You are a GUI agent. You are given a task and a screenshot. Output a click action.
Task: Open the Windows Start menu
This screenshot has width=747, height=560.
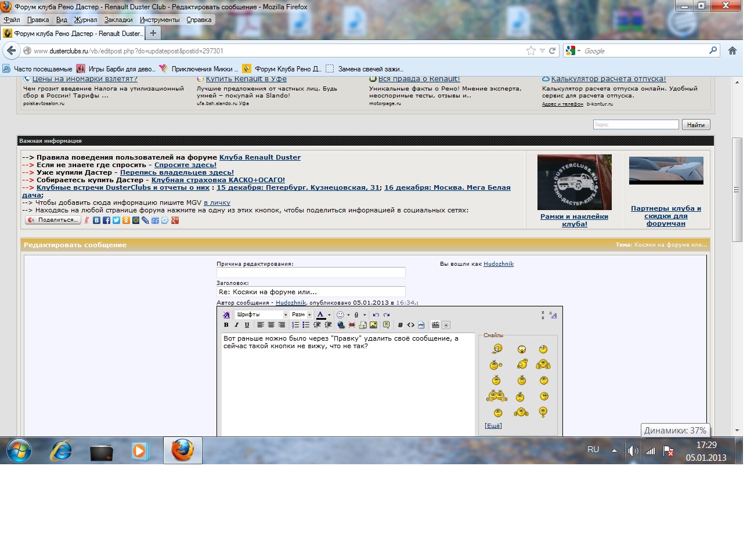pyautogui.click(x=19, y=450)
